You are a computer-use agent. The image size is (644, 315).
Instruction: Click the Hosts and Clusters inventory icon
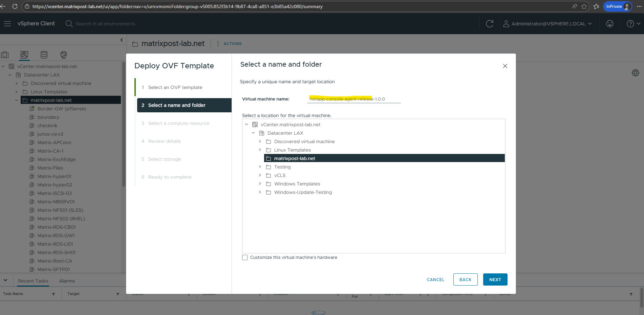[x=5, y=55]
